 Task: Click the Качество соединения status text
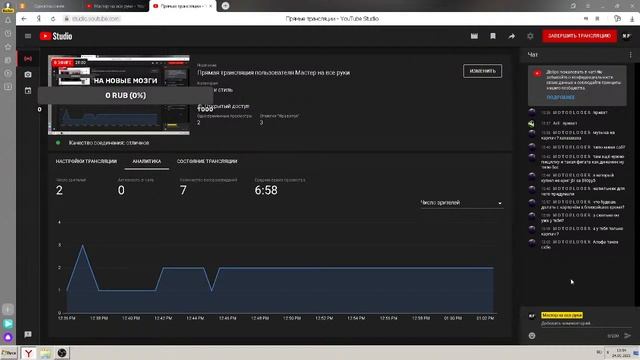[x=109, y=143]
